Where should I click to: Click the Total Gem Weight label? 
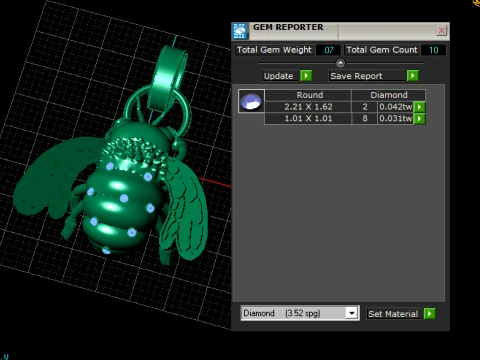(274, 50)
